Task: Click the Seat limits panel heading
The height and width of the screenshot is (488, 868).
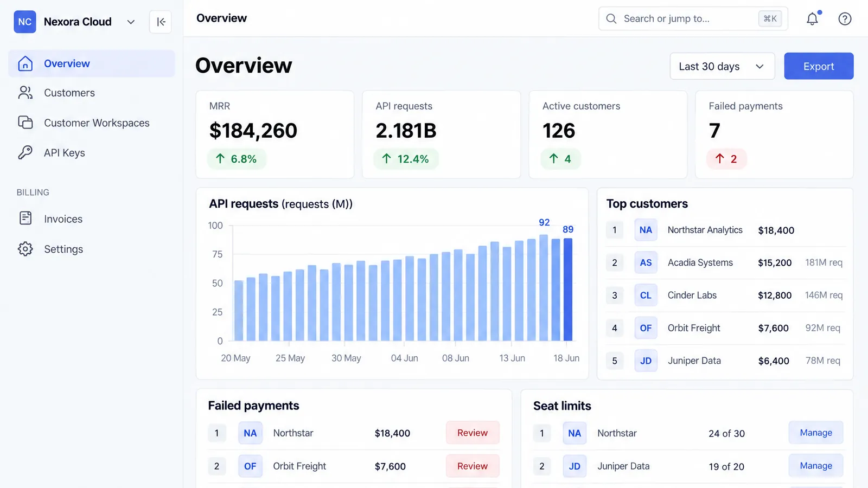Action: pyautogui.click(x=562, y=406)
